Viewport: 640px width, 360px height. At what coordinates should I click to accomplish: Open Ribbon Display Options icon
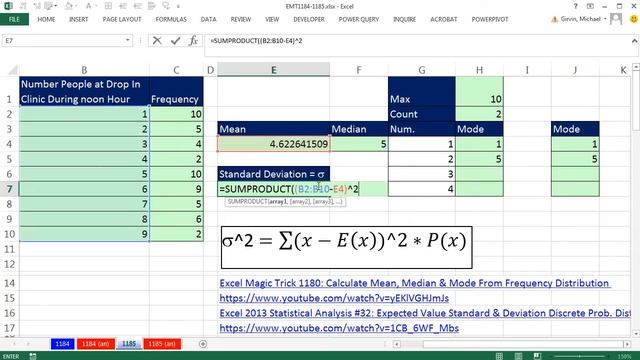tap(590, 6)
